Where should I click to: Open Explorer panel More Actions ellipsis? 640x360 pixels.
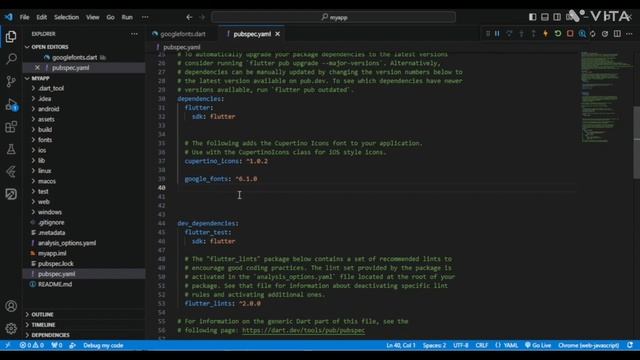point(134,34)
